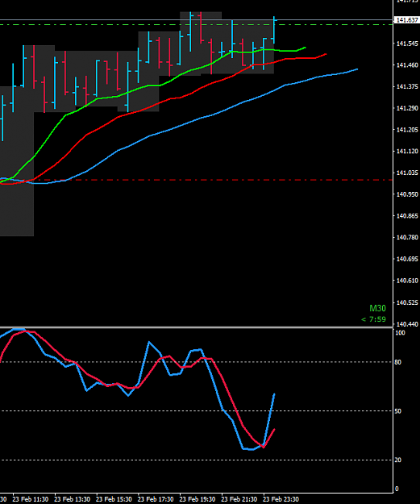The image size is (420, 504).
Task: Click the stochastic 50 level label
Action: (x=397, y=411)
